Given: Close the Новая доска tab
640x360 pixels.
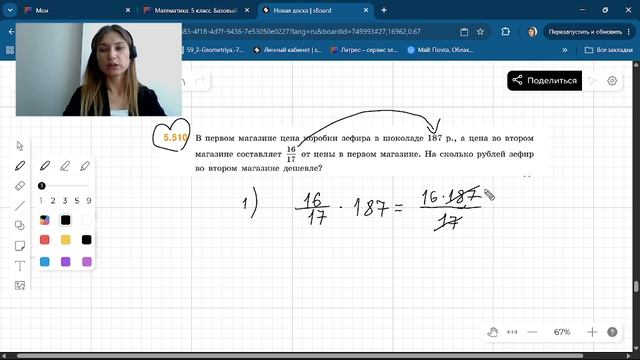Looking at the screenshot, I should 366,10.
